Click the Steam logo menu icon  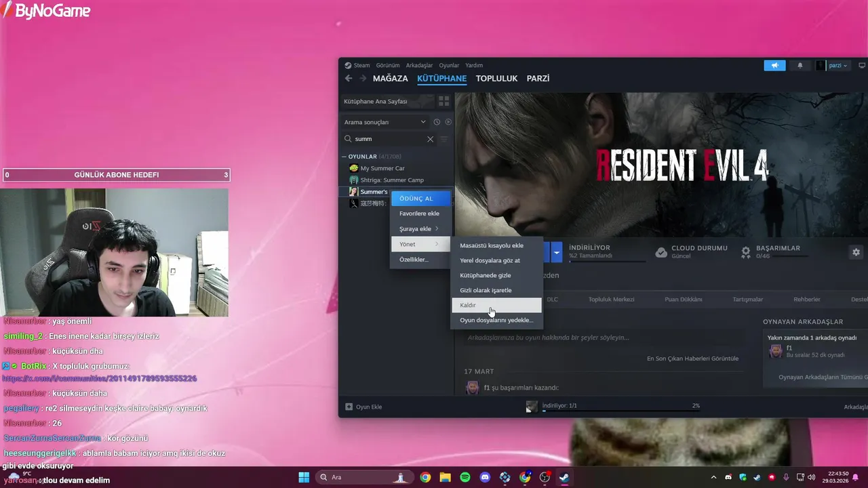[x=348, y=66]
